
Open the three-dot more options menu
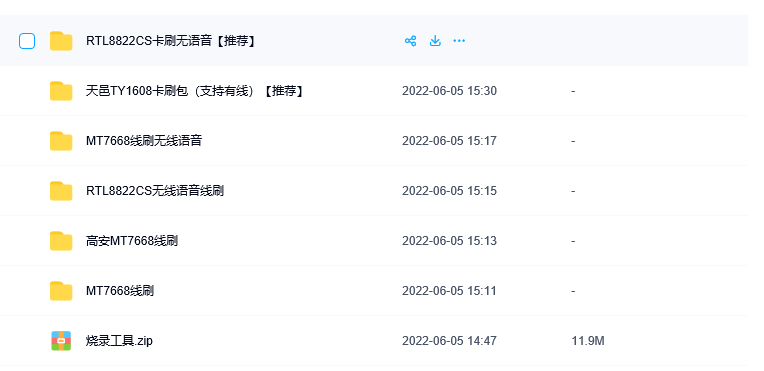click(x=459, y=41)
